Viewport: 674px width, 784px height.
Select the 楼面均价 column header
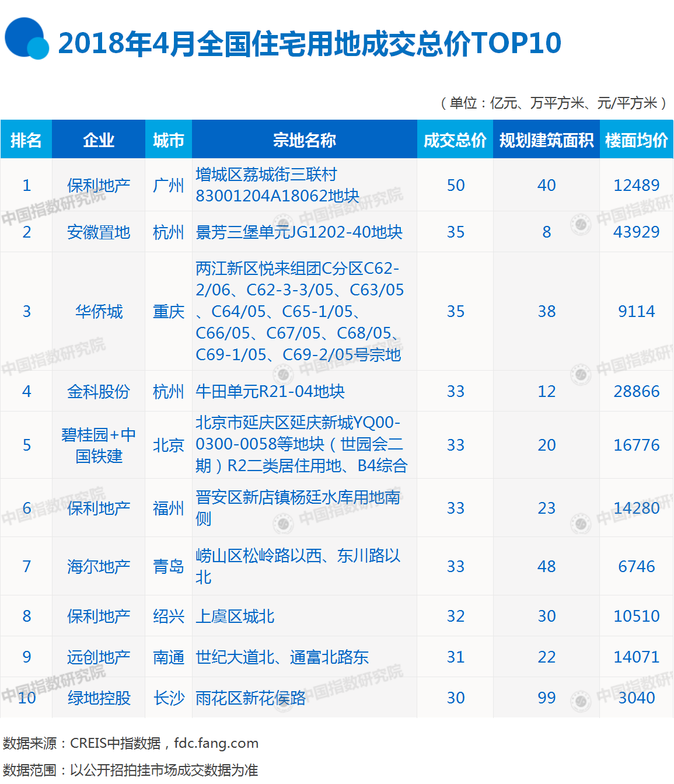tap(636, 140)
